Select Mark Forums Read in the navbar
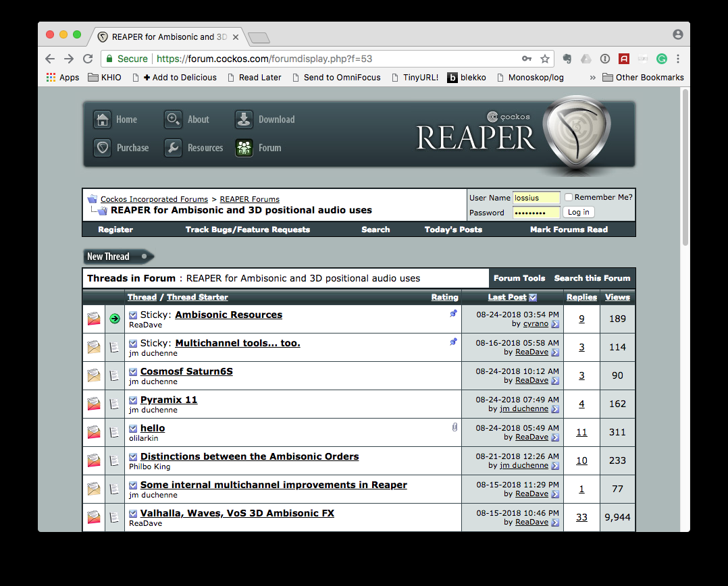Image resolution: width=728 pixels, height=586 pixels. click(x=569, y=230)
